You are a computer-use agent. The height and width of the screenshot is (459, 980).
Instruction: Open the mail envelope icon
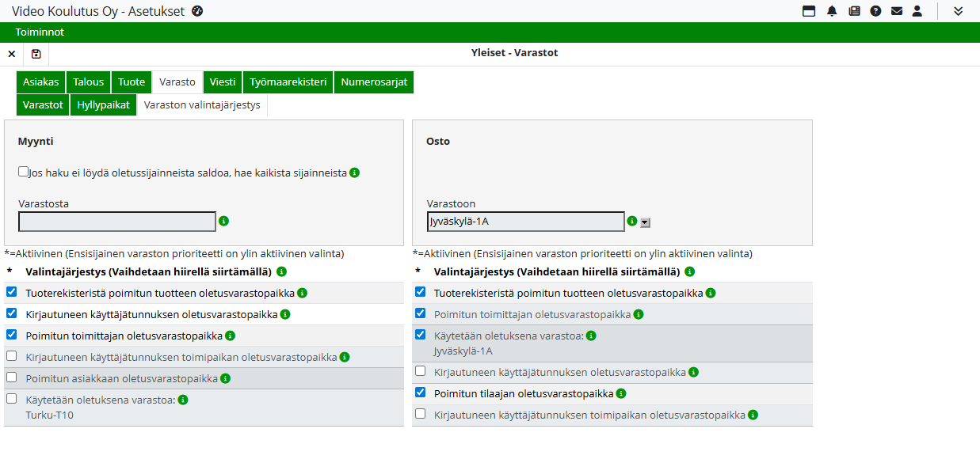[897, 11]
